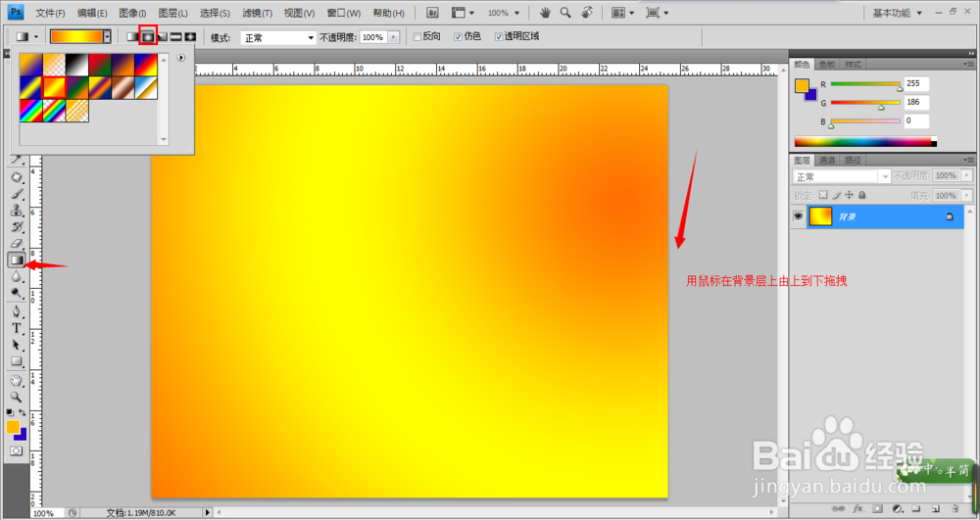The image size is (980, 520).
Task: Click Rotate View tool in top bar
Action: [x=586, y=13]
